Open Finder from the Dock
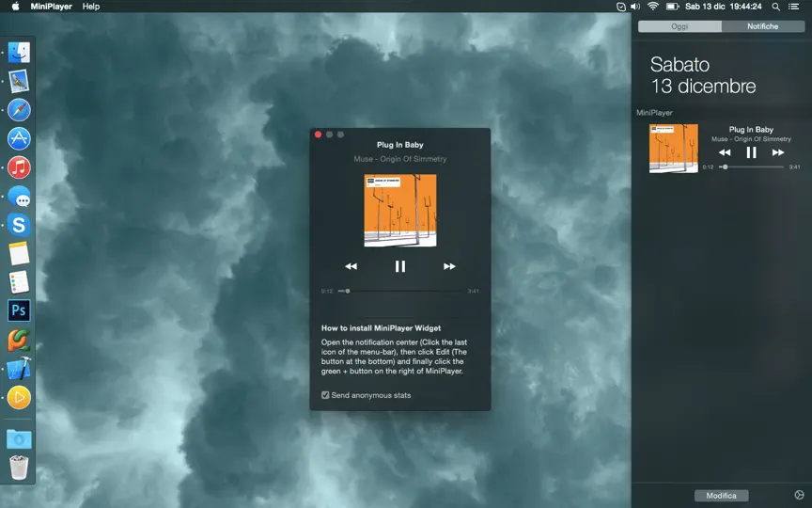The image size is (812, 508). [x=19, y=53]
